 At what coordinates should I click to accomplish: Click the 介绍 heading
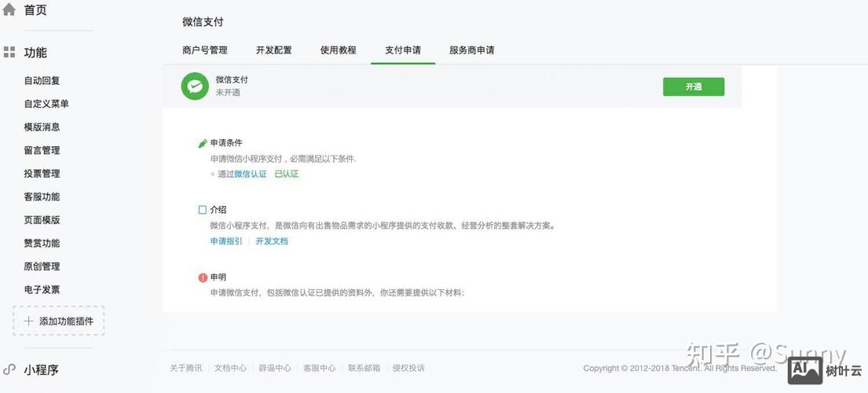[x=218, y=210]
